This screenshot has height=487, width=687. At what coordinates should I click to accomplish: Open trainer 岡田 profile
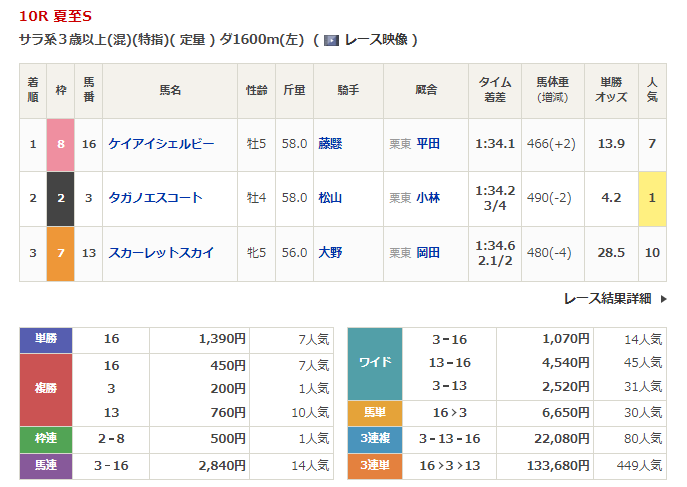(x=428, y=253)
